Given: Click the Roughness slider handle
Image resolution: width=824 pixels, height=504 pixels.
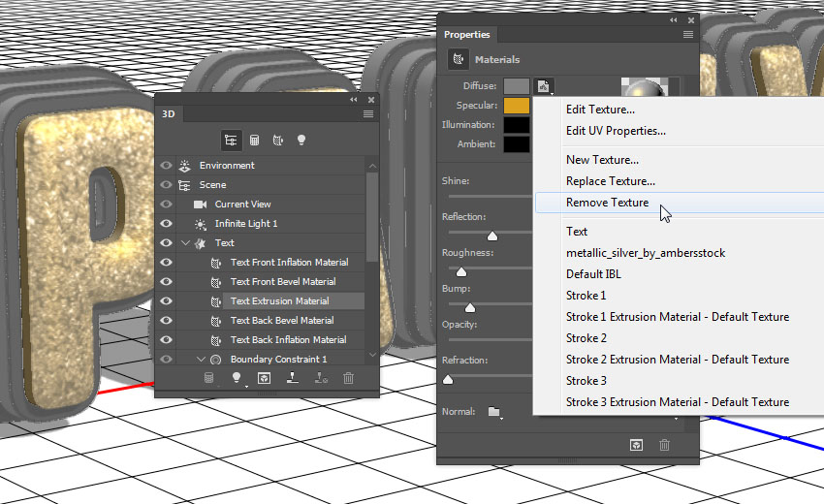Looking at the screenshot, I should tap(461, 272).
